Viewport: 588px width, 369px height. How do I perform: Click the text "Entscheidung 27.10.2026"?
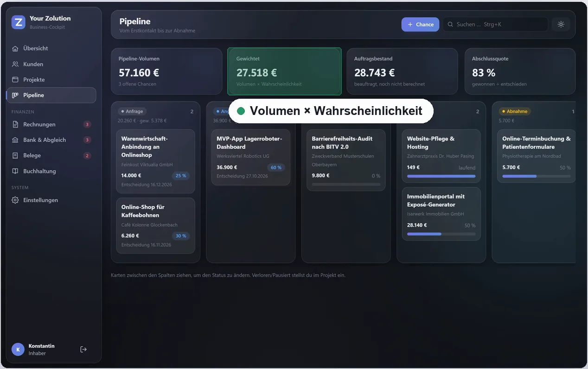point(243,177)
